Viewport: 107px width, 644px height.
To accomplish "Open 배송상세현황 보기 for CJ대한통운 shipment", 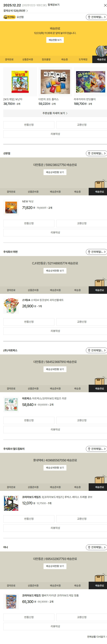I will (x=55, y=271).
